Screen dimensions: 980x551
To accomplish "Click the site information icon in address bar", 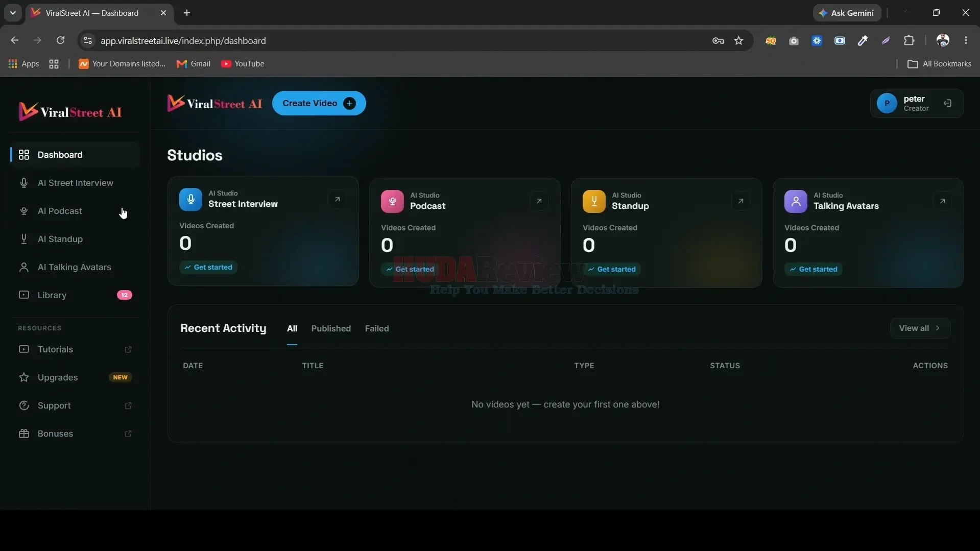I will pyautogui.click(x=88, y=40).
